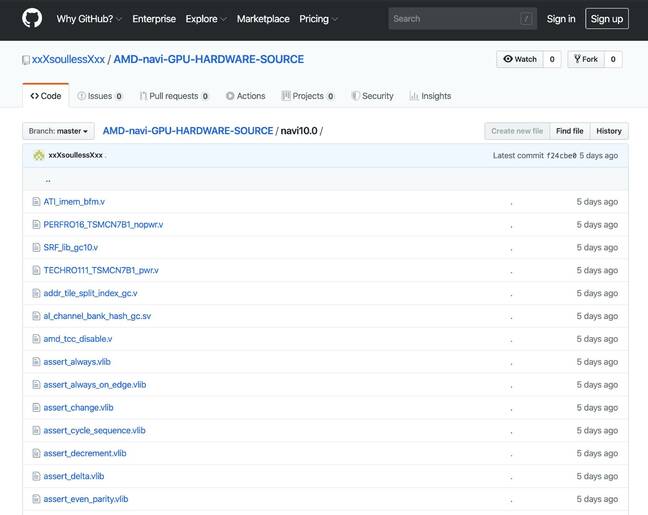
Task: Click xxXsoullessXxx avatar in commit bar
Action: pyautogui.click(x=39, y=155)
